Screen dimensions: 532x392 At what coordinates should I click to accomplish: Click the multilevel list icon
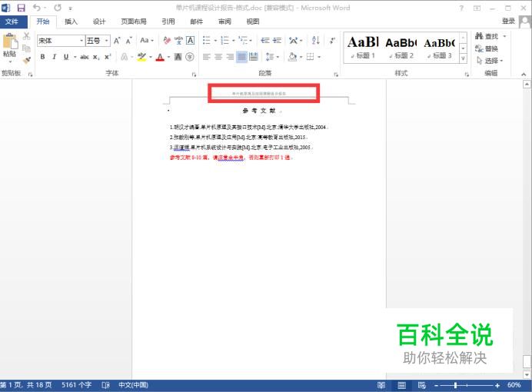[243, 41]
